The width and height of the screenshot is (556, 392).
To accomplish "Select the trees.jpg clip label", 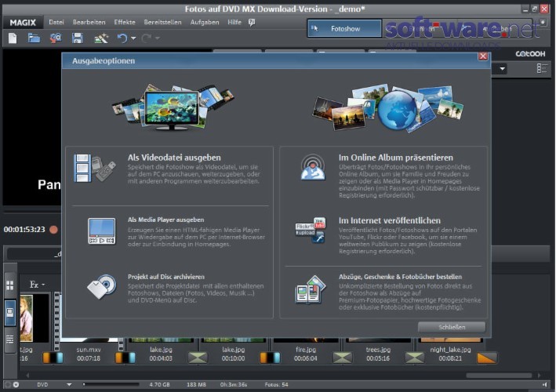I will pyautogui.click(x=378, y=350).
